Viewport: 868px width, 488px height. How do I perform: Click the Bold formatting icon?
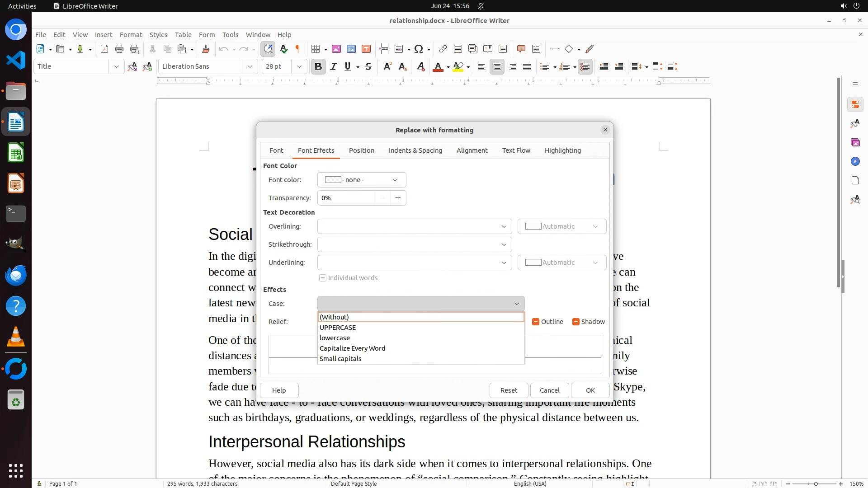[x=318, y=67]
